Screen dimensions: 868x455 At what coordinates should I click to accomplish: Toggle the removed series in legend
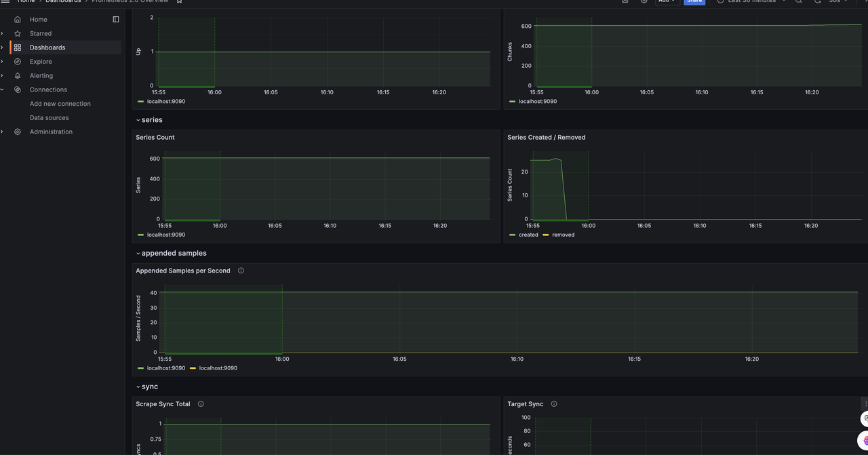(564, 235)
